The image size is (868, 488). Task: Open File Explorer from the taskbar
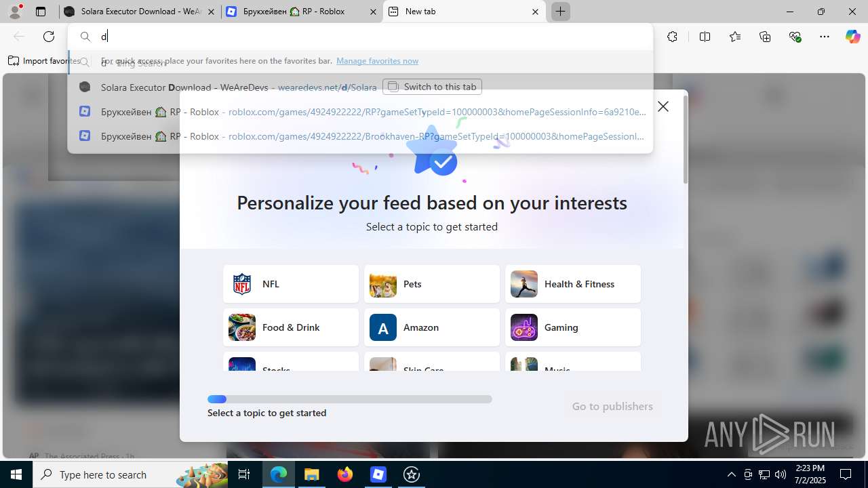tap(311, 474)
